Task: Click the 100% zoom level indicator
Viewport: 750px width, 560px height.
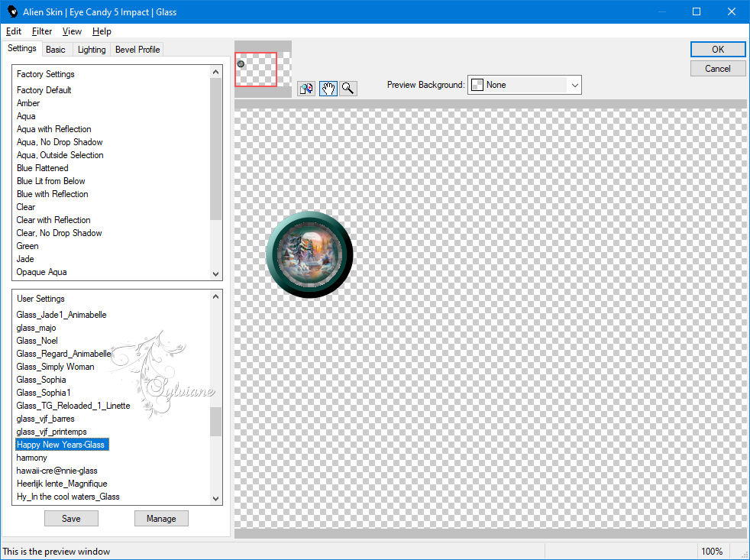Action: pos(712,552)
